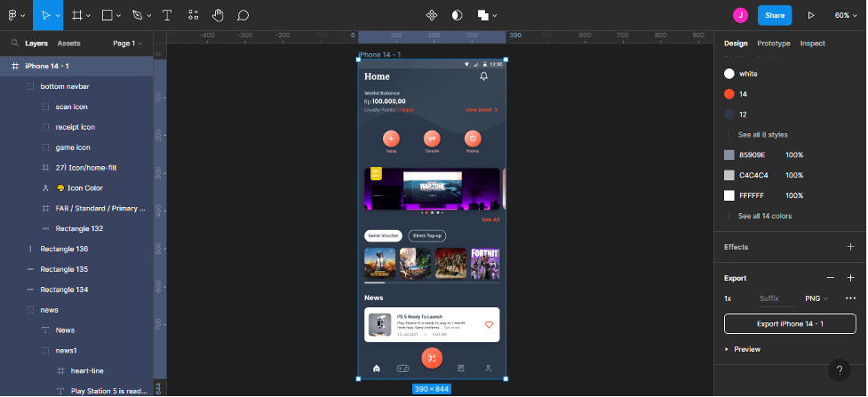The height and width of the screenshot is (397, 868).
Task: Select the Pen tool
Action: [x=138, y=15]
